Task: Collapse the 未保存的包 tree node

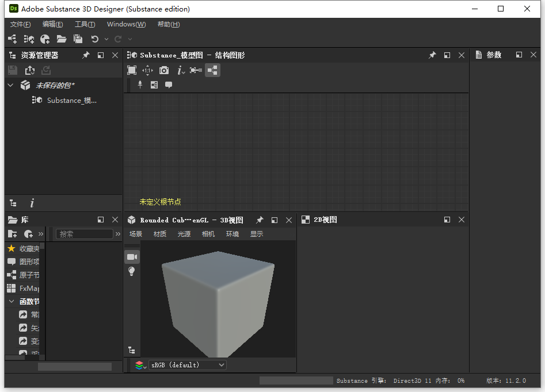Action: (11, 85)
